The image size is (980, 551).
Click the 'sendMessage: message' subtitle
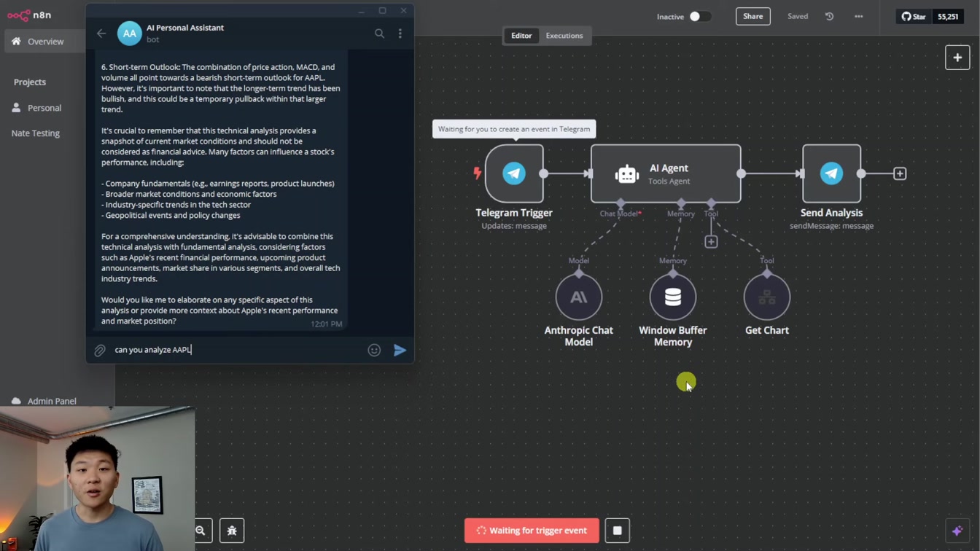[831, 226]
